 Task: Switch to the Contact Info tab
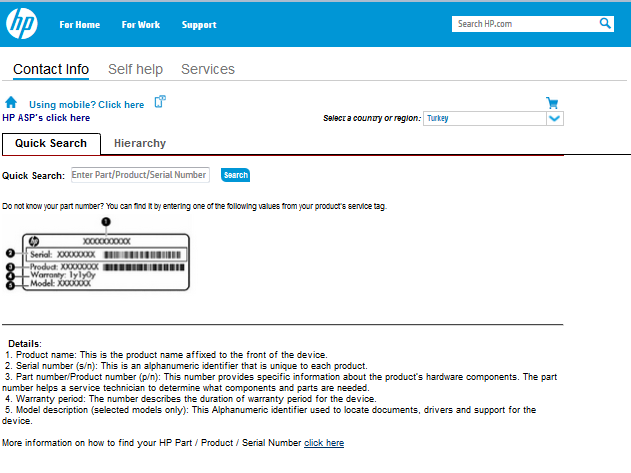click(51, 69)
